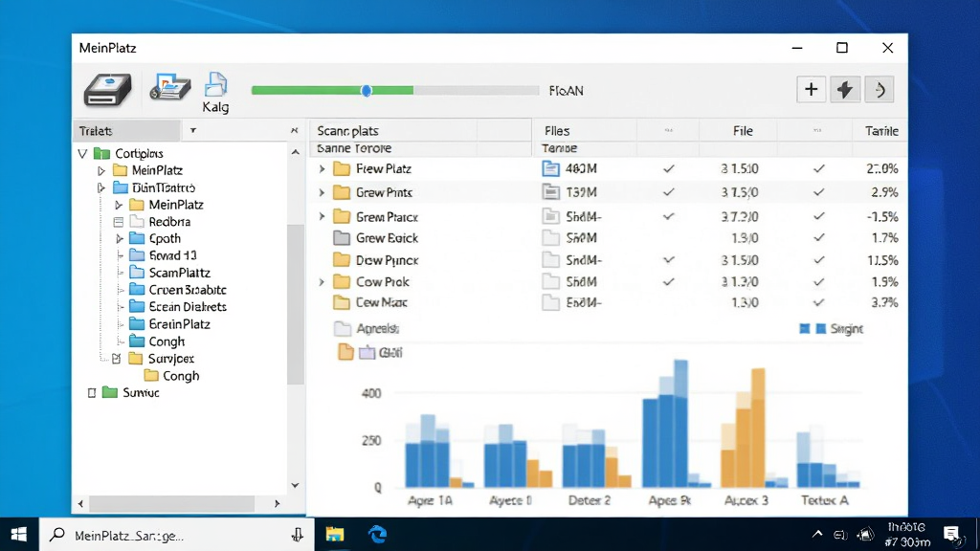
Task: Select the yellow Congh subfolder
Action: click(172, 375)
